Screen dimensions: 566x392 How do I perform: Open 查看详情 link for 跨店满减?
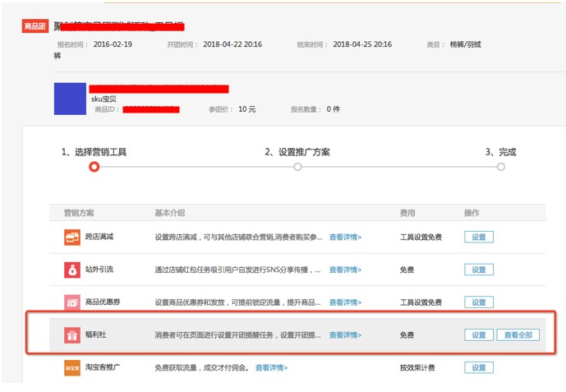pos(345,237)
